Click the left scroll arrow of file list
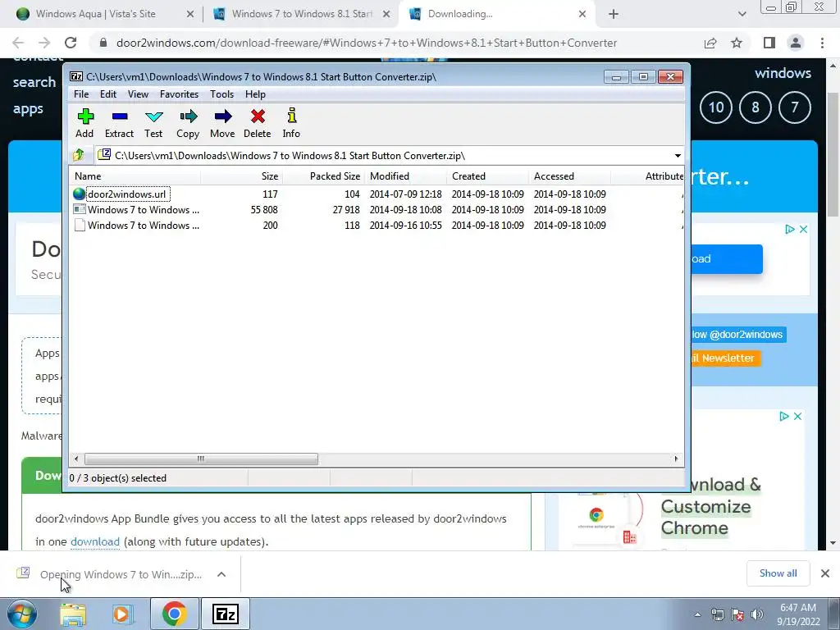840x630 pixels. pos(76,459)
